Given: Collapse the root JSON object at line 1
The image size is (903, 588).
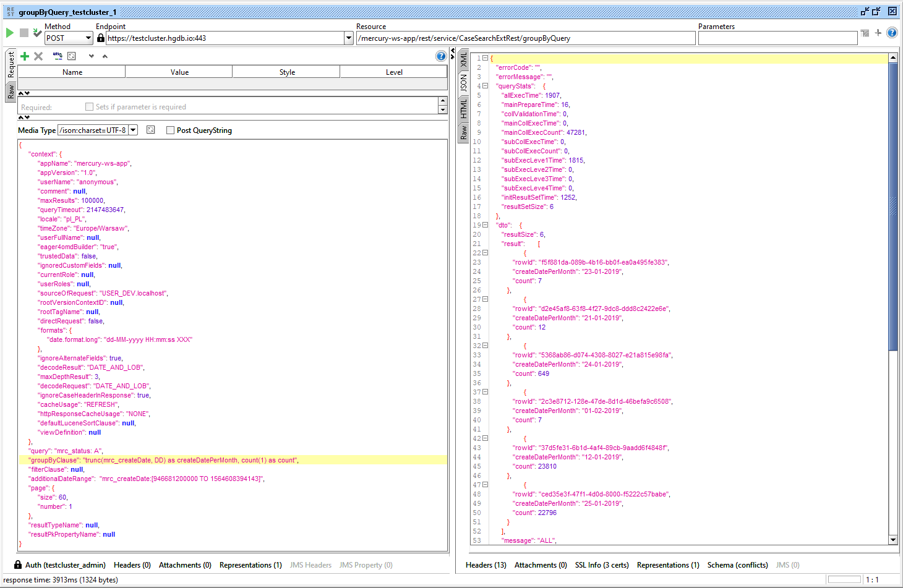Looking at the screenshot, I should point(485,58).
